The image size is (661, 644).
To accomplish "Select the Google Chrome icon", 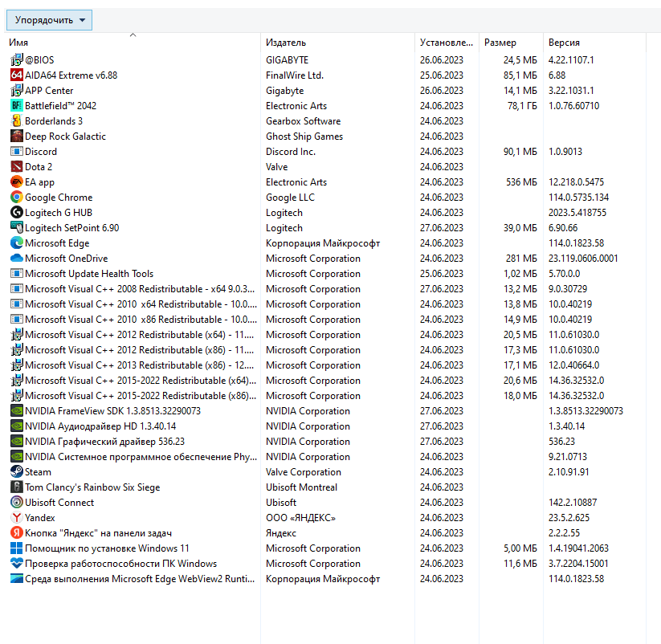I will [x=16, y=198].
